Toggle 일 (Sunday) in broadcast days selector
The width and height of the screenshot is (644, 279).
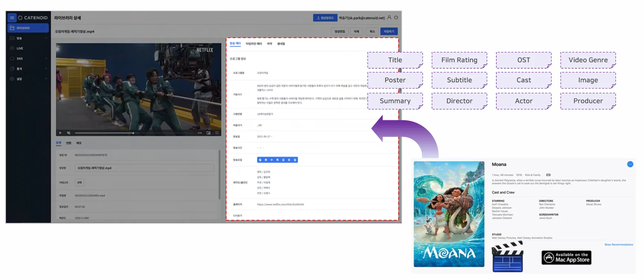[295, 160]
